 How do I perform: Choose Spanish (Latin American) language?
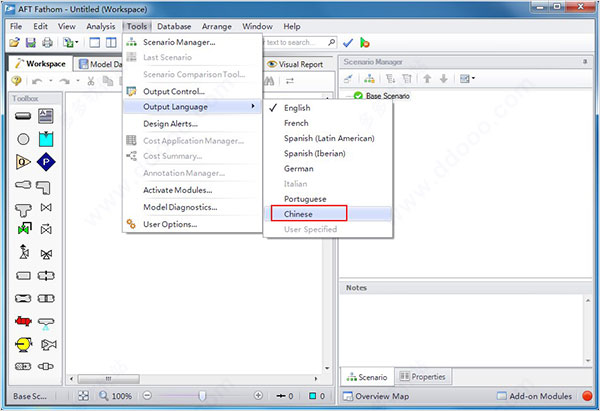pyautogui.click(x=328, y=138)
